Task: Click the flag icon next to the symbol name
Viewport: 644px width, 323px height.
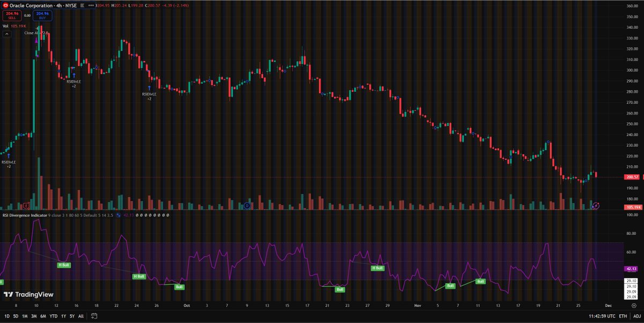Action: point(82,5)
